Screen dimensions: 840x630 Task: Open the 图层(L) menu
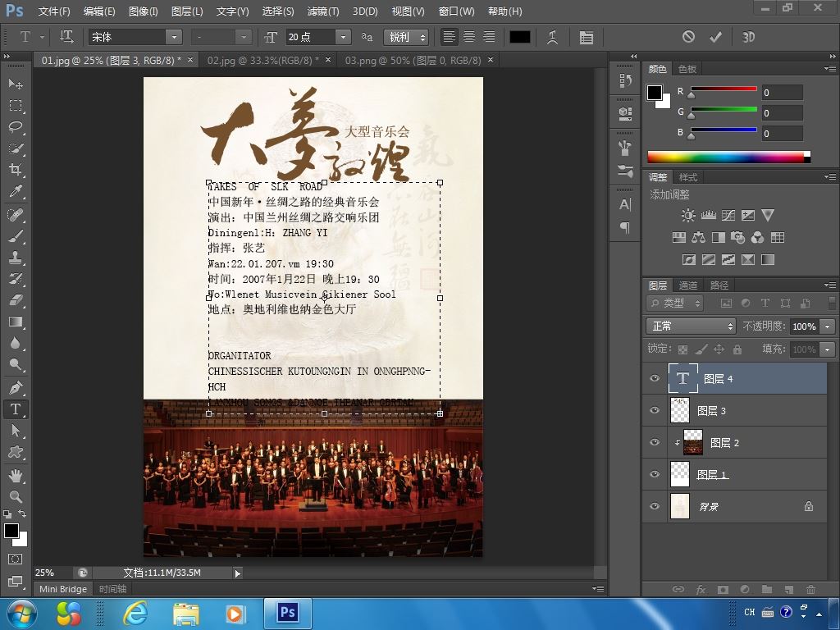point(187,11)
